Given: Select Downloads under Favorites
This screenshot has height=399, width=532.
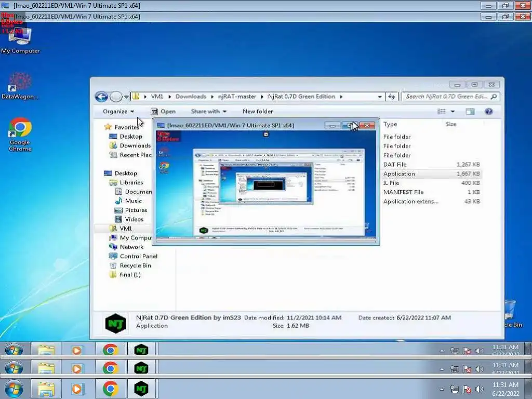Looking at the screenshot, I should point(130,145).
